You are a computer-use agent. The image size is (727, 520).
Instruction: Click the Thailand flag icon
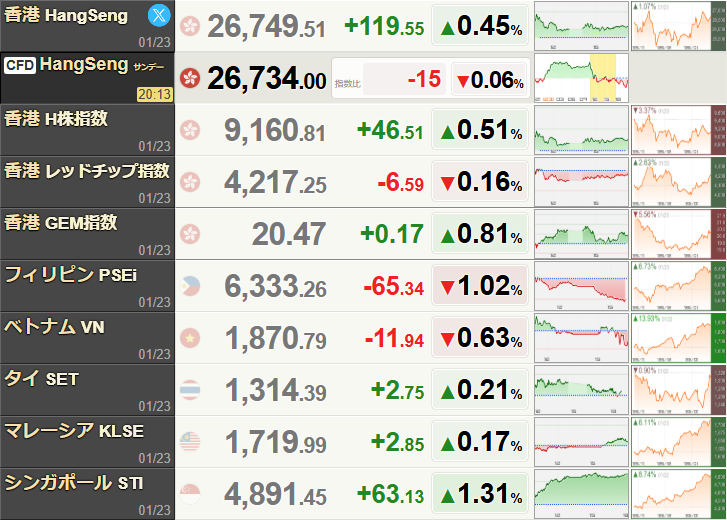coord(190,390)
